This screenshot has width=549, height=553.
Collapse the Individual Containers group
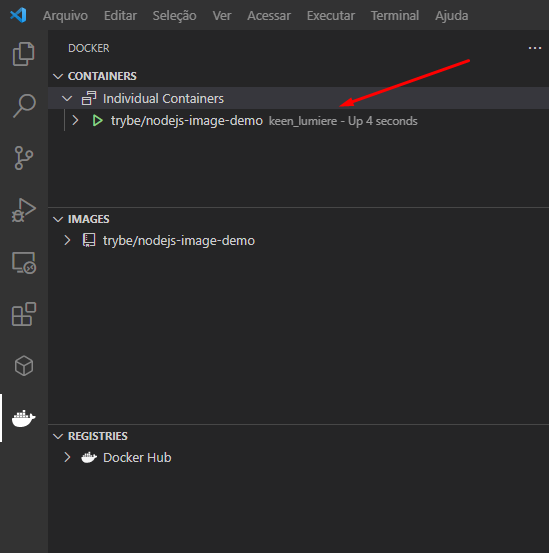(x=67, y=98)
